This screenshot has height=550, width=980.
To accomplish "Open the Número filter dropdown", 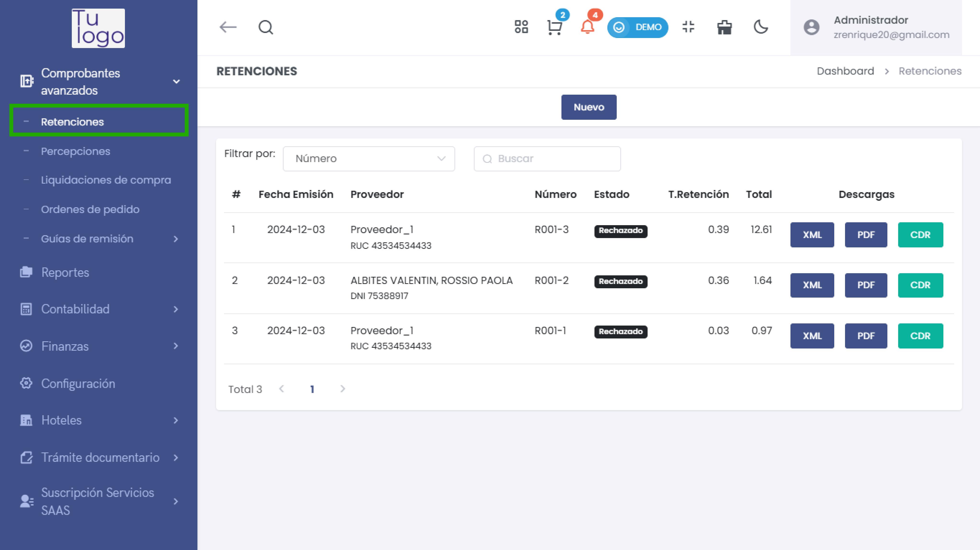I will (x=369, y=158).
